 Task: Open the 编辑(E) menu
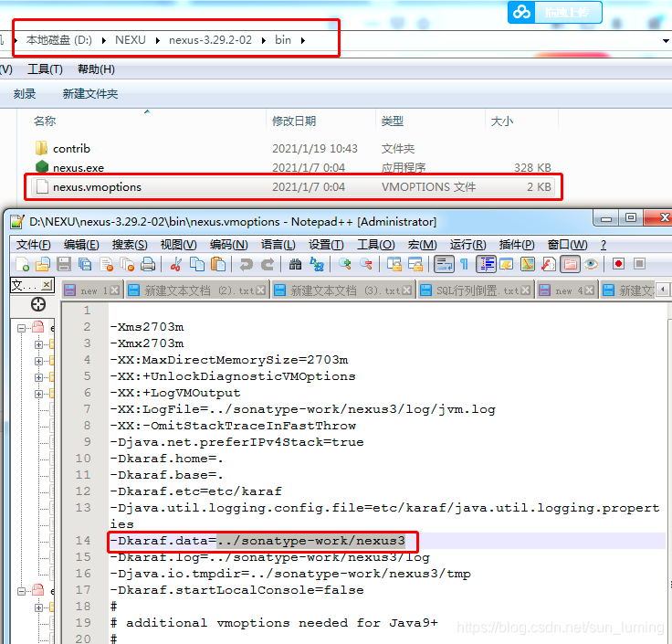(81, 245)
